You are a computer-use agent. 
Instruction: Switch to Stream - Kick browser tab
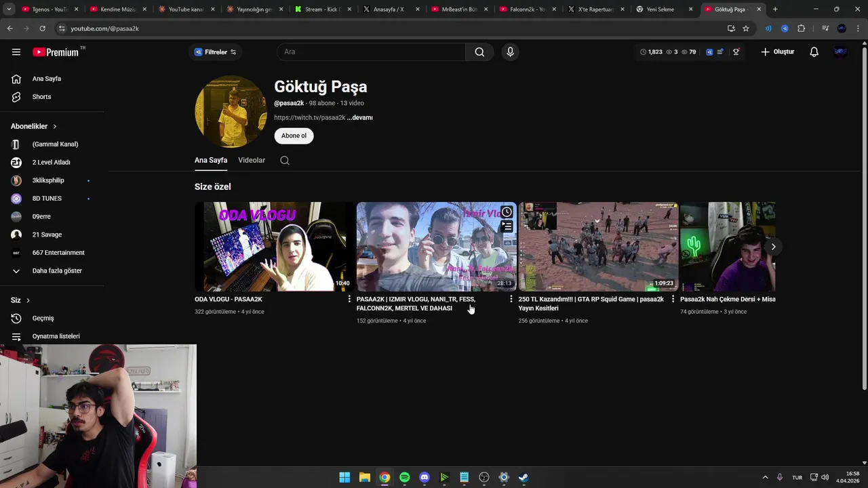coord(323,9)
